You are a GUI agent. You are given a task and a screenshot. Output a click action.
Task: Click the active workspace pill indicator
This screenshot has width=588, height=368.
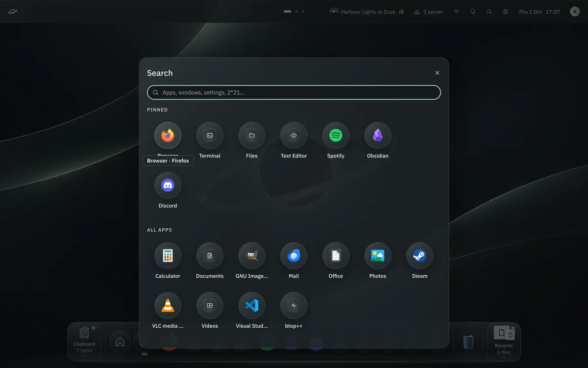[x=288, y=11]
